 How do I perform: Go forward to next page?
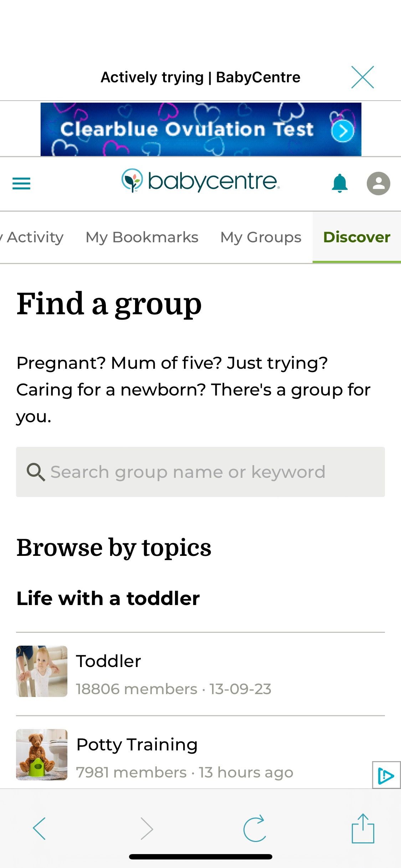[146, 828]
